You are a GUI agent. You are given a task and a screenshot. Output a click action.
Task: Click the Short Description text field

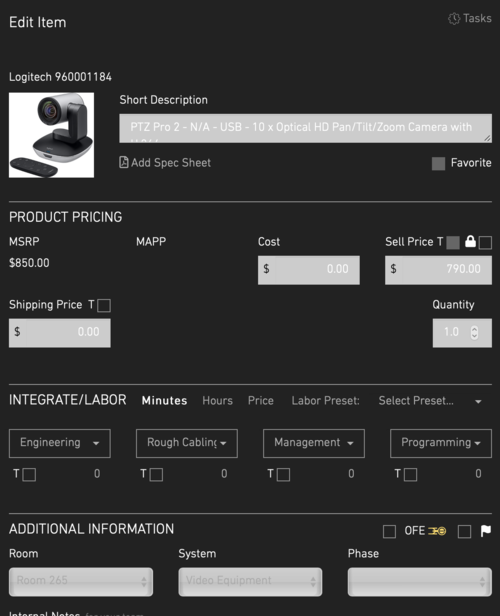(x=305, y=128)
